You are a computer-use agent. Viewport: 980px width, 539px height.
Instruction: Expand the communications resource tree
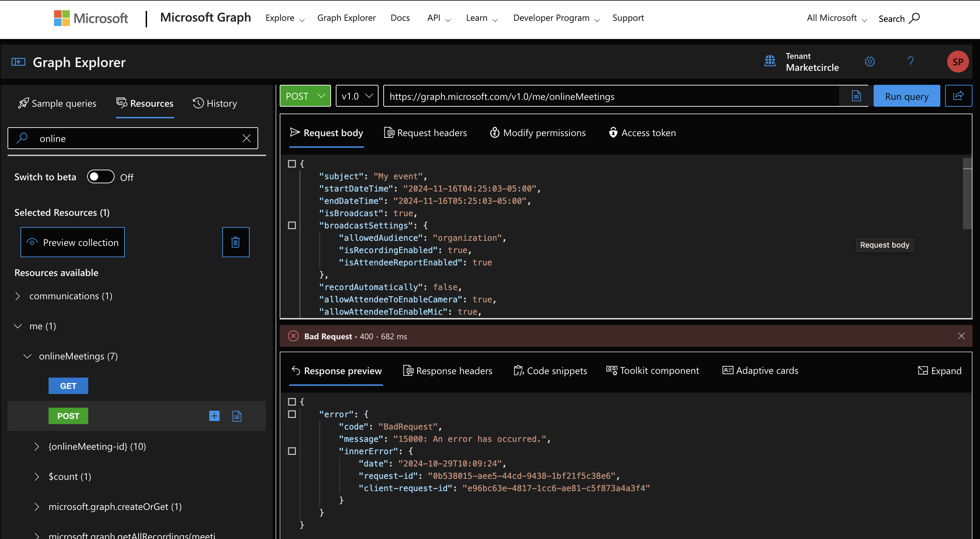tap(17, 296)
